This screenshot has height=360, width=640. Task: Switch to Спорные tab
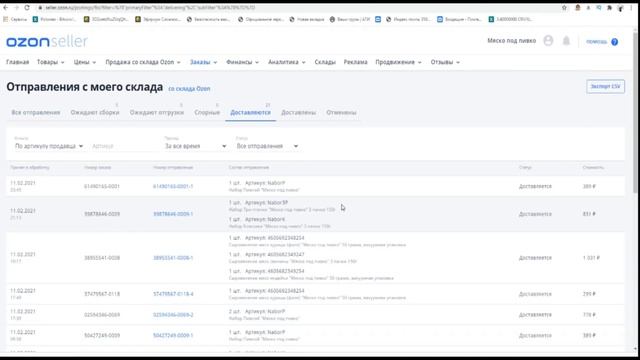(x=207, y=113)
